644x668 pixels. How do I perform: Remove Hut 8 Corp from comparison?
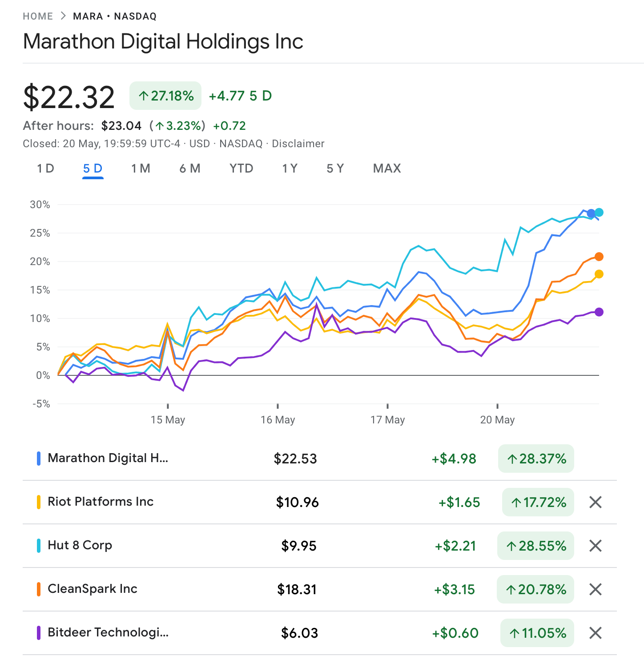595,546
